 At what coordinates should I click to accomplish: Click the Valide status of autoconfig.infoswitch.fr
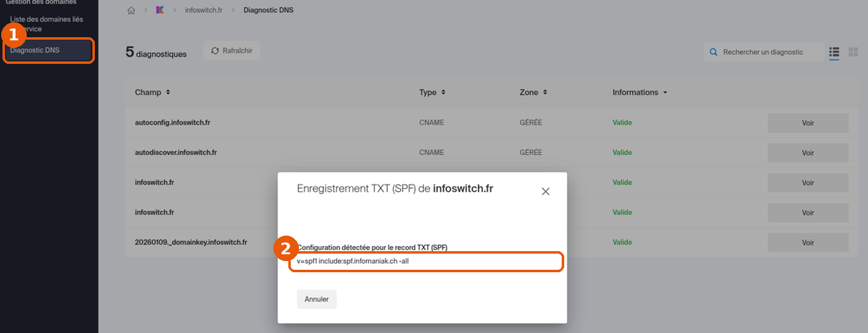click(622, 123)
